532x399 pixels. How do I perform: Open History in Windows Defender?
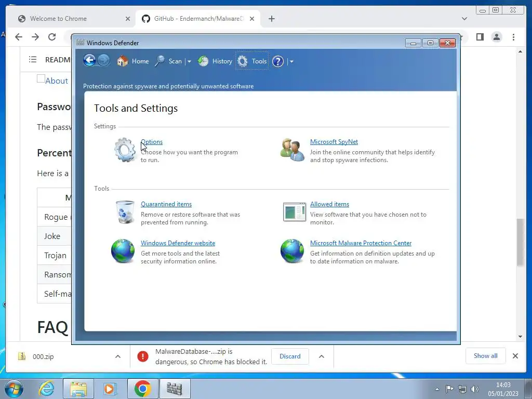point(215,61)
